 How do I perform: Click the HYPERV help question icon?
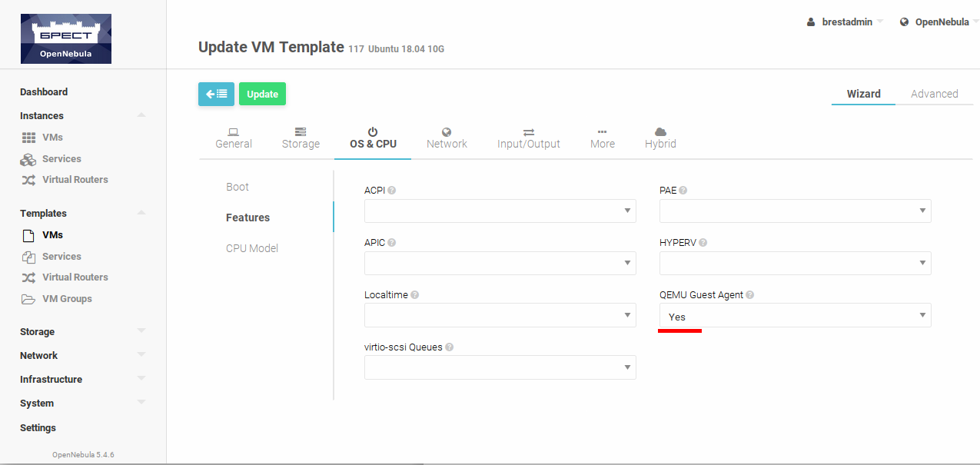click(x=703, y=243)
